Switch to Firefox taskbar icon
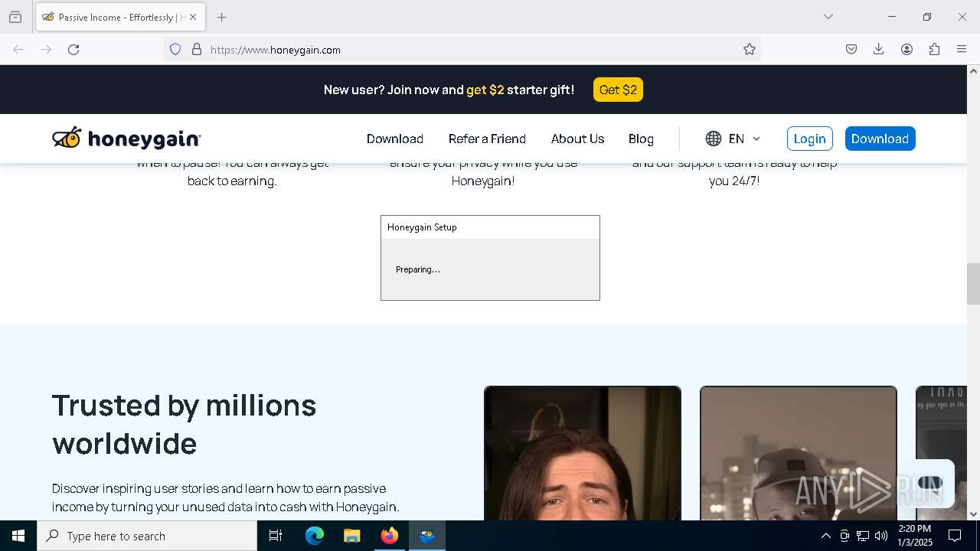The height and width of the screenshot is (551, 980). click(389, 536)
